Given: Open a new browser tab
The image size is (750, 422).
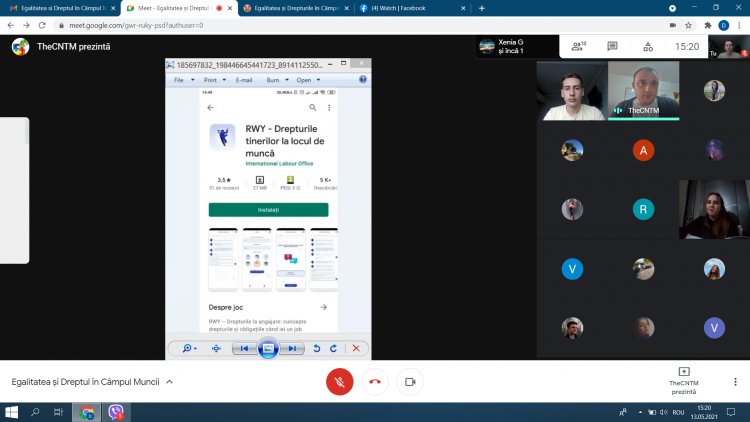Looking at the screenshot, I should coord(481,7).
